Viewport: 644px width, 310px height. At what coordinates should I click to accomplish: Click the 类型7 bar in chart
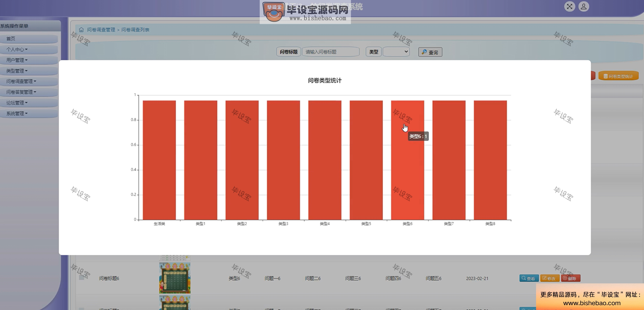[449, 160]
